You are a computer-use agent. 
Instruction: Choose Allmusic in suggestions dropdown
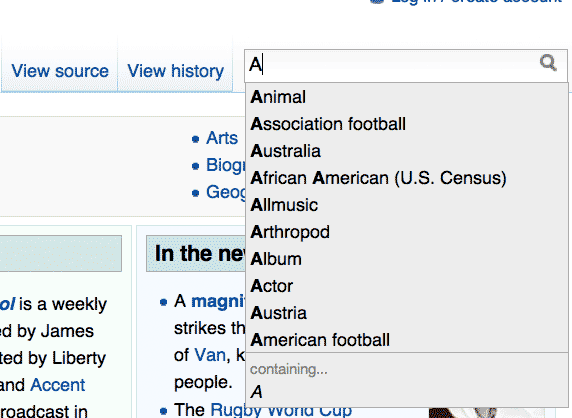pyautogui.click(x=407, y=205)
